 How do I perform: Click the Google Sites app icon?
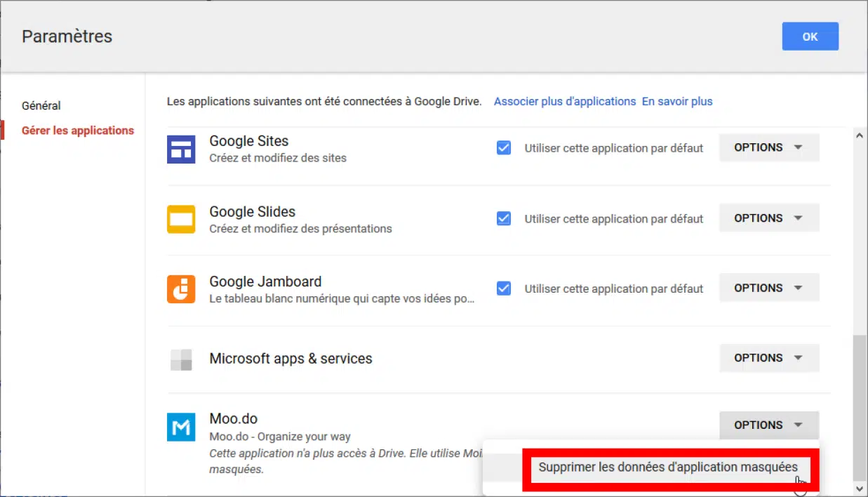(181, 149)
